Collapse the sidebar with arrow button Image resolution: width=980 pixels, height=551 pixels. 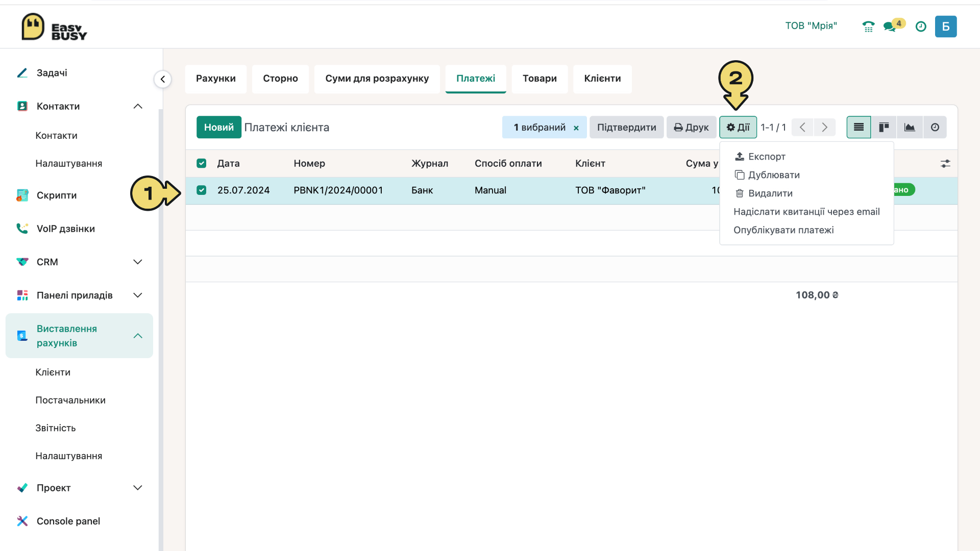[x=163, y=79]
